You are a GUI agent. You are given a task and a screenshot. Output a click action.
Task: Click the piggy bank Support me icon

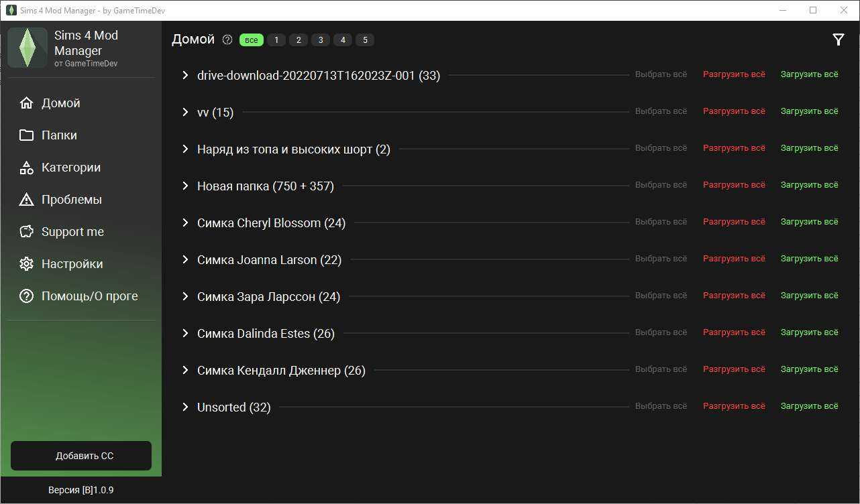(x=27, y=232)
